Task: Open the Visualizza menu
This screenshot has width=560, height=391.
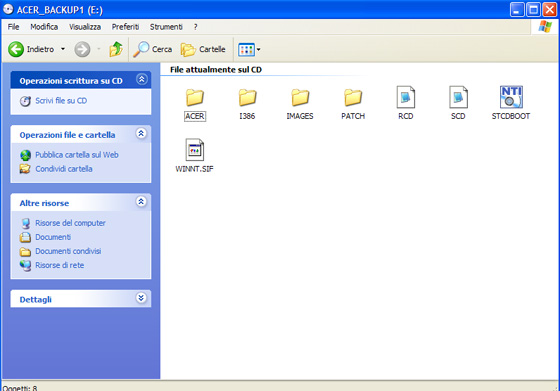Action: coord(85,27)
